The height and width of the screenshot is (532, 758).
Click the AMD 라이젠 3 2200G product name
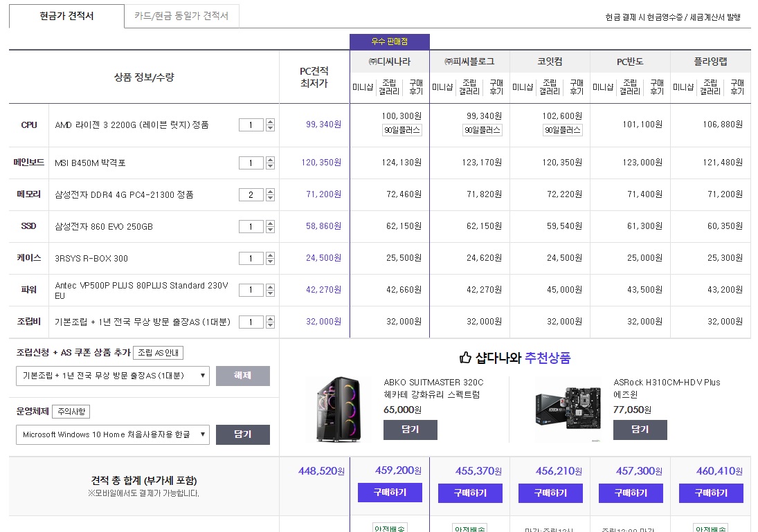coord(132,125)
